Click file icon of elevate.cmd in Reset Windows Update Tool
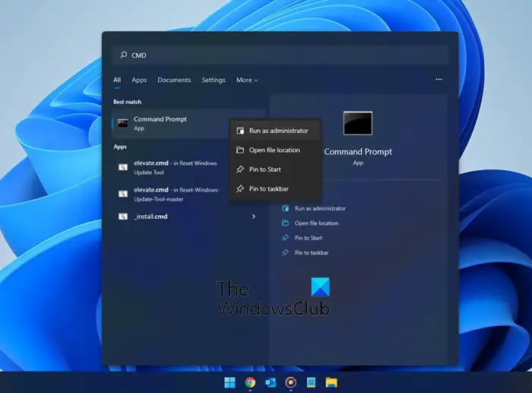 [x=123, y=167]
